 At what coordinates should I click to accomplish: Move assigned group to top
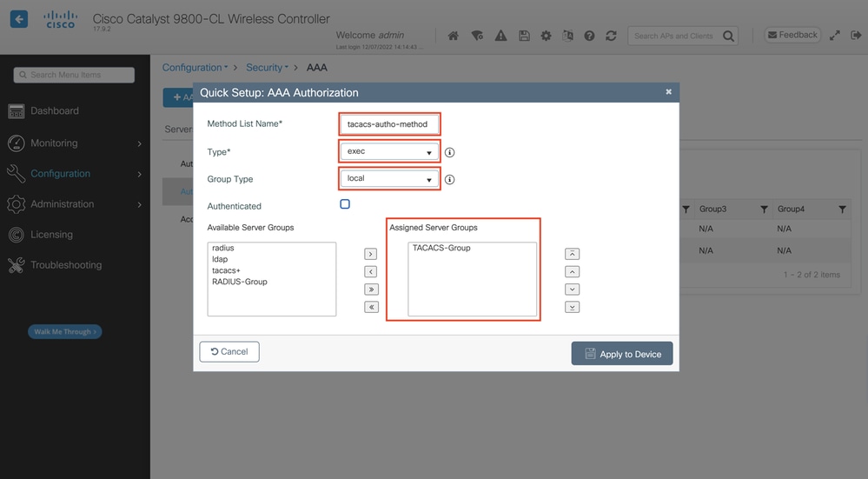click(572, 254)
